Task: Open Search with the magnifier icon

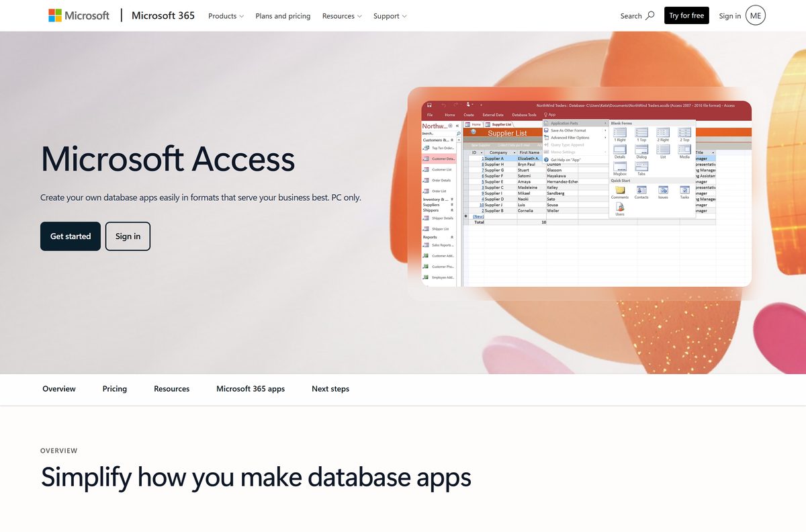Action: coord(637,15)
